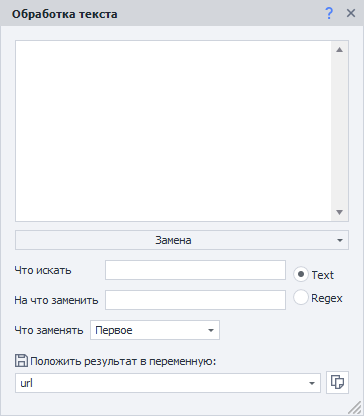The width and height of the screenshot is (364, 416).
Task: Click the scrollbar up arrow in text area
Action: coord(339,50)
